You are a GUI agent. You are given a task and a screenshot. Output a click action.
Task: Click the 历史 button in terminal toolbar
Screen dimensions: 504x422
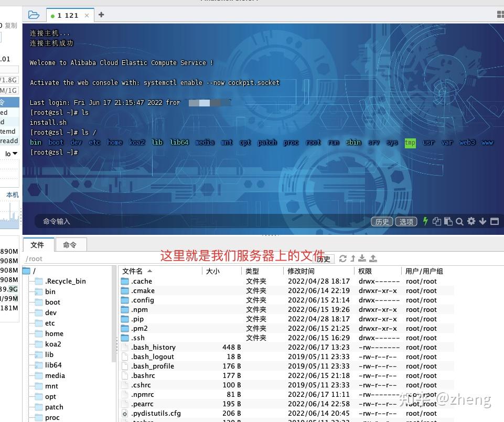coord(382,221)
